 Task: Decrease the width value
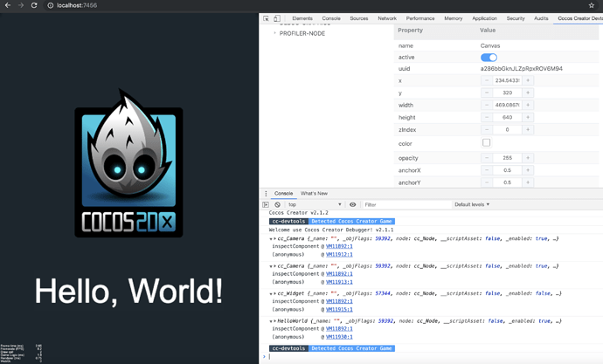tap(487, 106)
